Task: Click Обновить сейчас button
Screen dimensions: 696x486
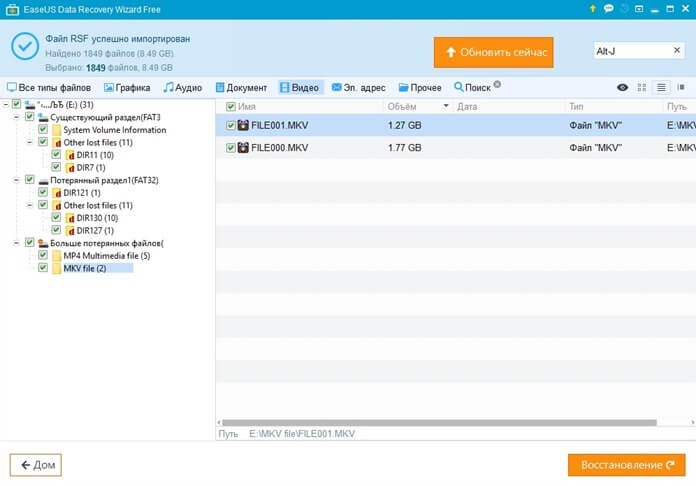Action: pyautogui.click(x=494, y=52)
